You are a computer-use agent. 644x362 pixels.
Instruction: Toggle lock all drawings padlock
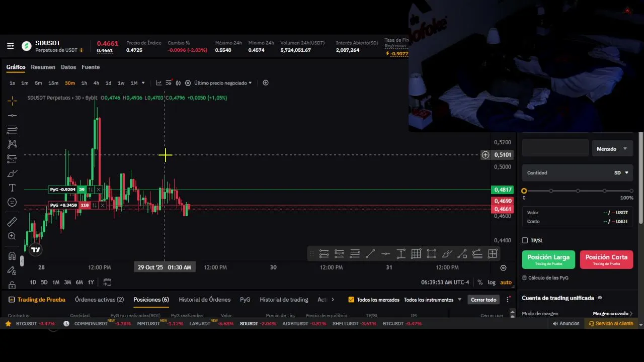pyautogui.click(x=12, y=285)
